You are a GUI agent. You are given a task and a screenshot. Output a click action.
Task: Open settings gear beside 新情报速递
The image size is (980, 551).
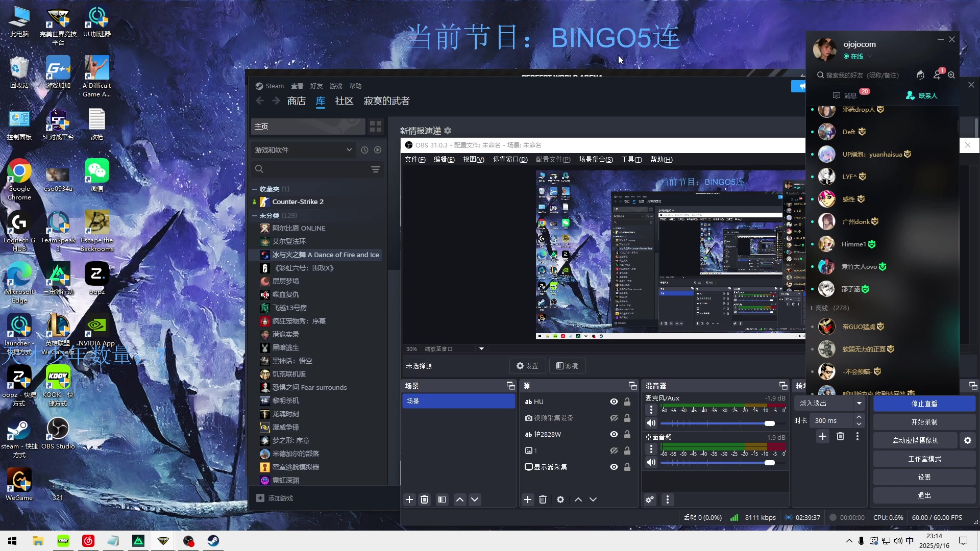pos(448,131)
